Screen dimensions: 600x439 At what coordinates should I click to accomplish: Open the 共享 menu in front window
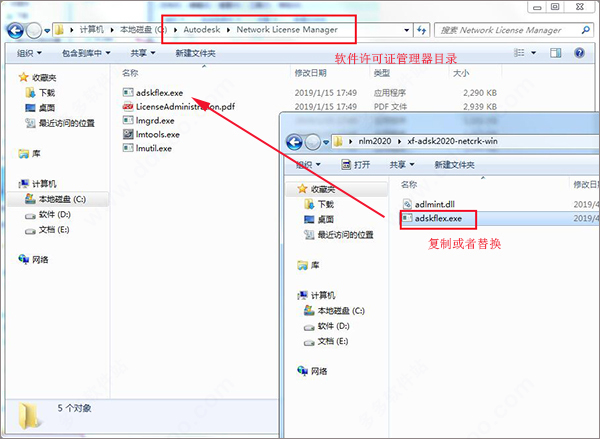click(x=402, y=165)
